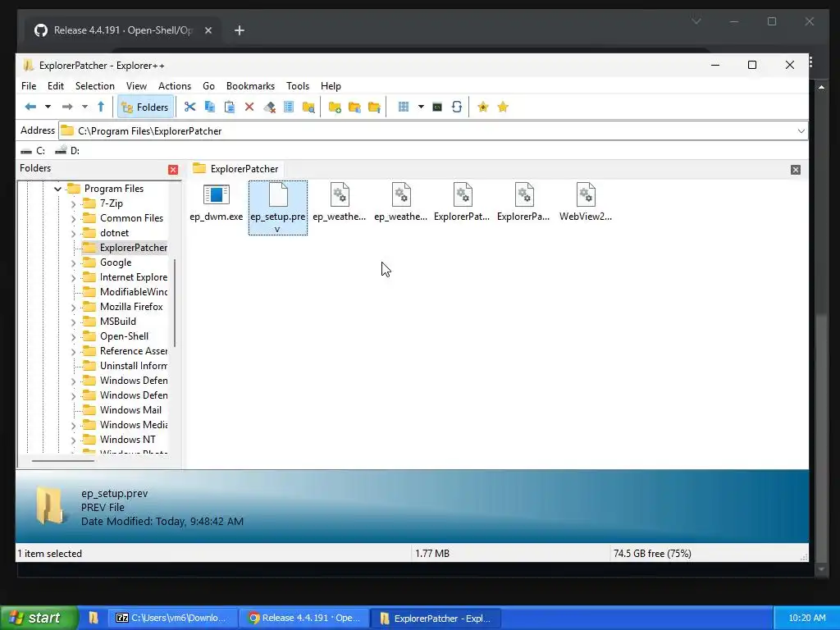Open the Edit menu

point(56,86)
